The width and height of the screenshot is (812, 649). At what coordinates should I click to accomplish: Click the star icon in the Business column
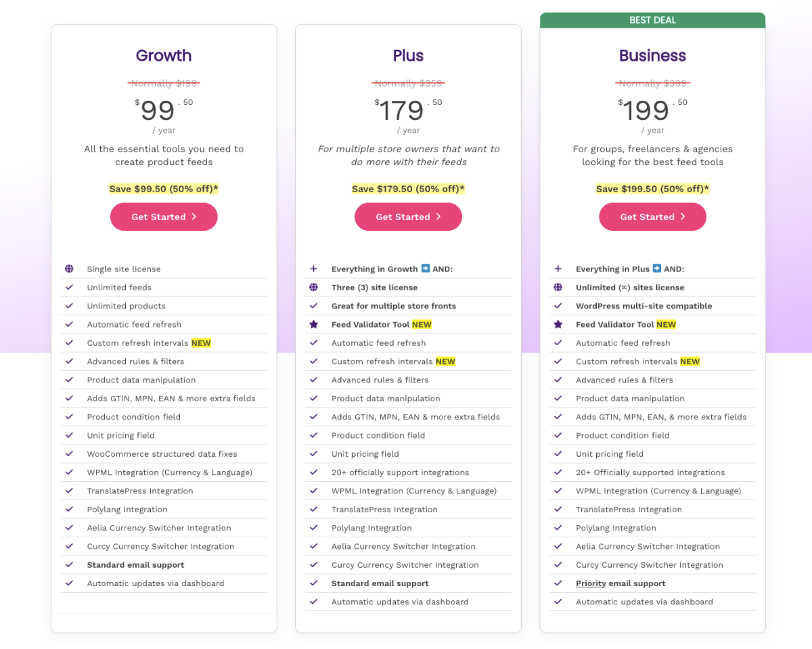point(558,324)
